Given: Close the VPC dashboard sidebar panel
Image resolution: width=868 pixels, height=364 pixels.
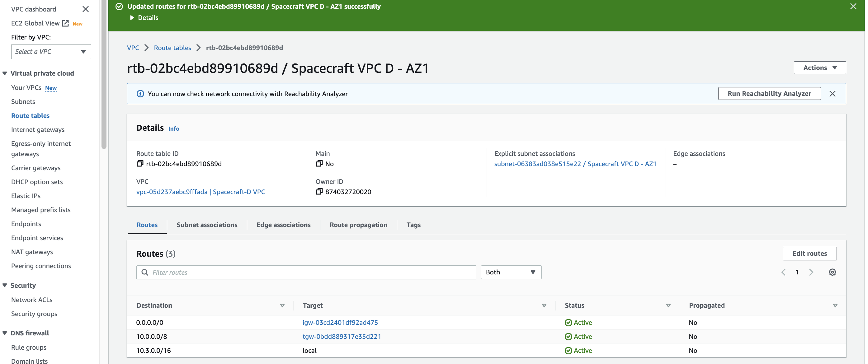Looking at the screenshot, I should (x=86, y=9).
